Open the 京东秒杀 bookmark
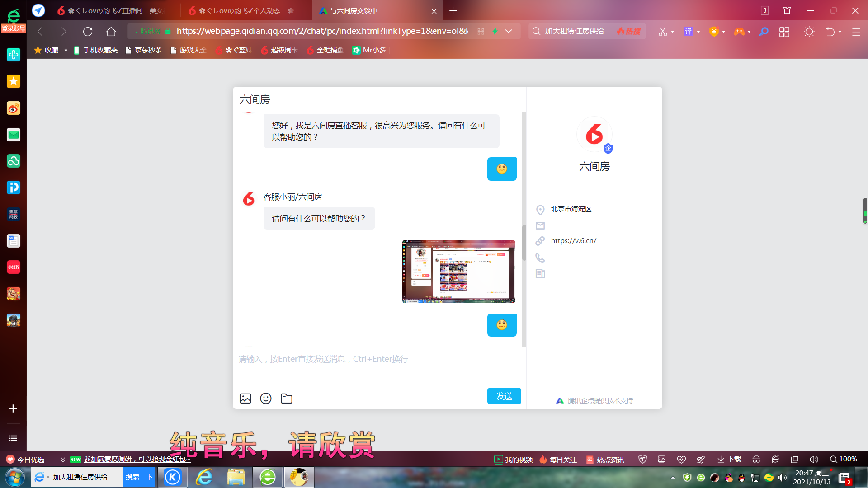 [x=143, y=50]
